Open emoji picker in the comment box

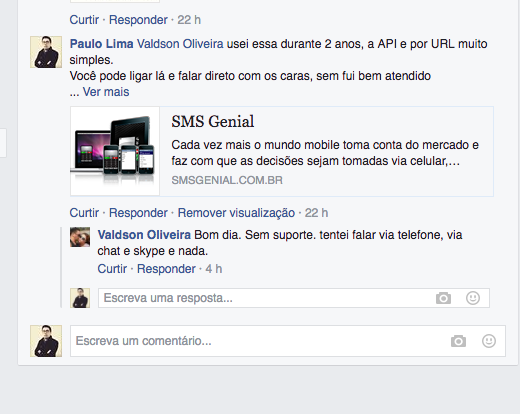click(489, 341)
